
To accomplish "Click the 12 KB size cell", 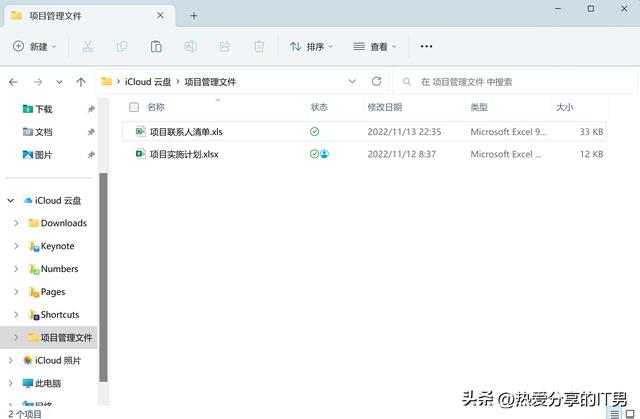I will click(x=591, y=154).
